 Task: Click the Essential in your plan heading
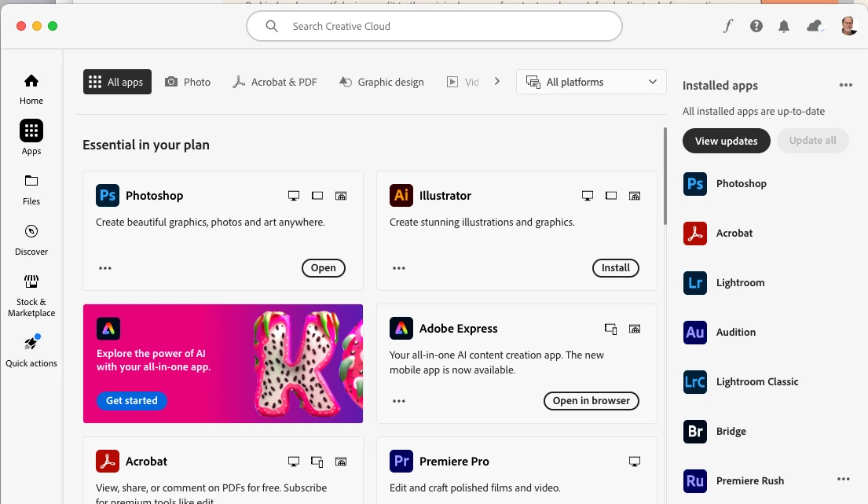(x=146, y=145)
